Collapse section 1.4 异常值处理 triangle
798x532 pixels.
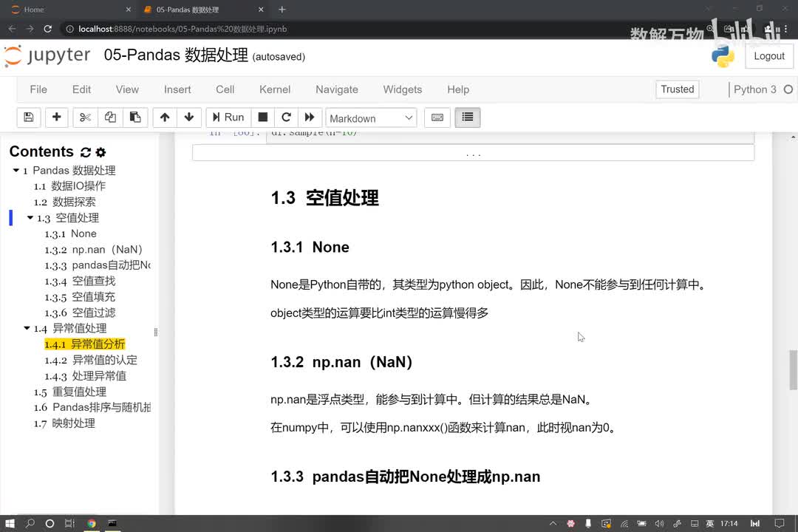pos(27,328)
